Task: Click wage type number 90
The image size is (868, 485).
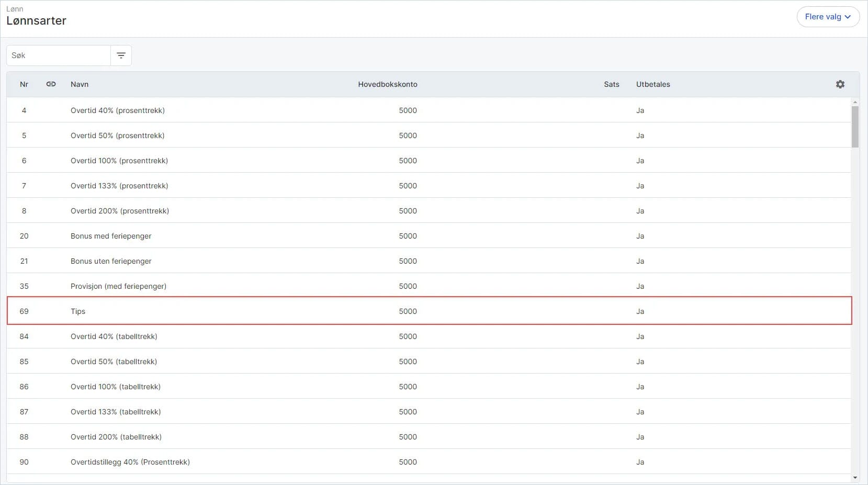Action: click(24, 462)
